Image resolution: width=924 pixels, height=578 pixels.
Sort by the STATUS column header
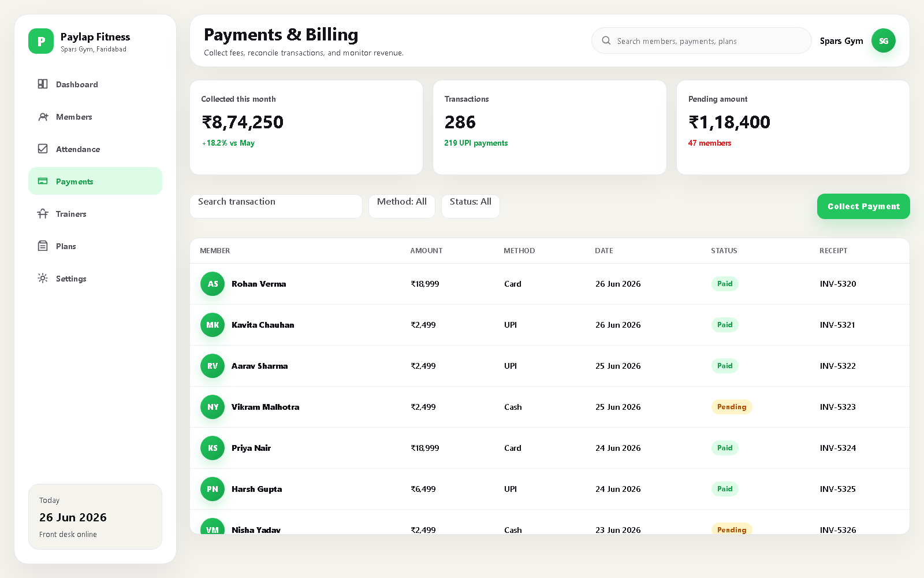click(724, 250)
